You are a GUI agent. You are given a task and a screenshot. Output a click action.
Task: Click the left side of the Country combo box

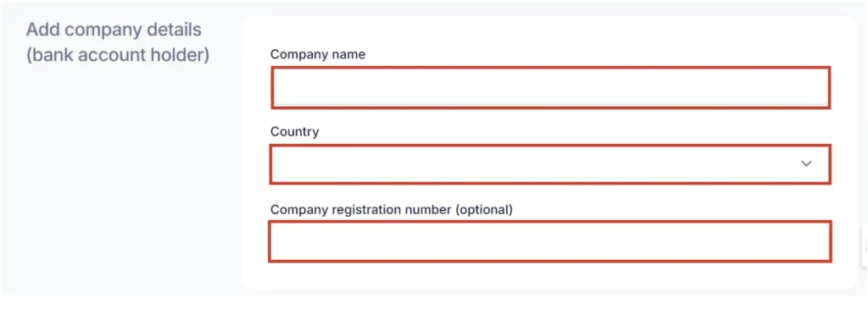pos(310,164)
